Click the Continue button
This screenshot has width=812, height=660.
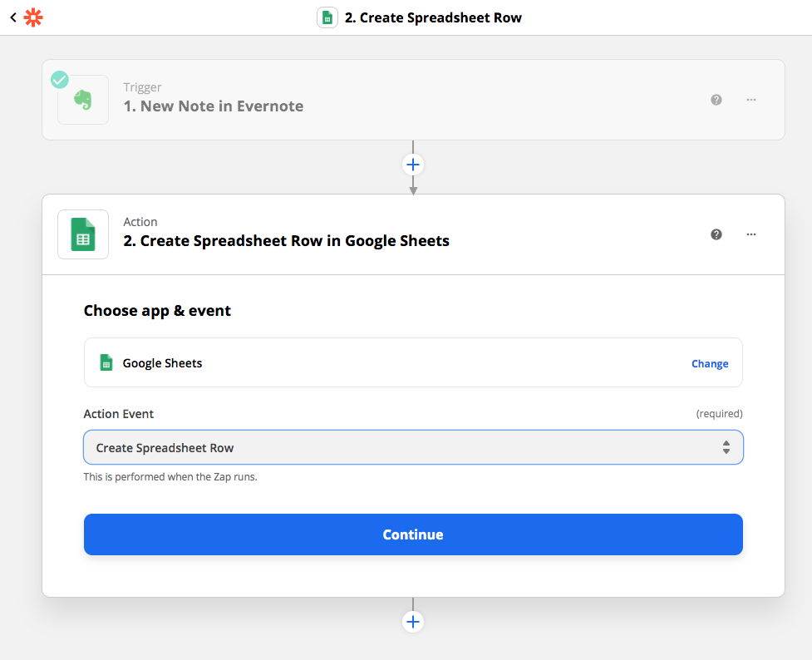click(413, 534)
